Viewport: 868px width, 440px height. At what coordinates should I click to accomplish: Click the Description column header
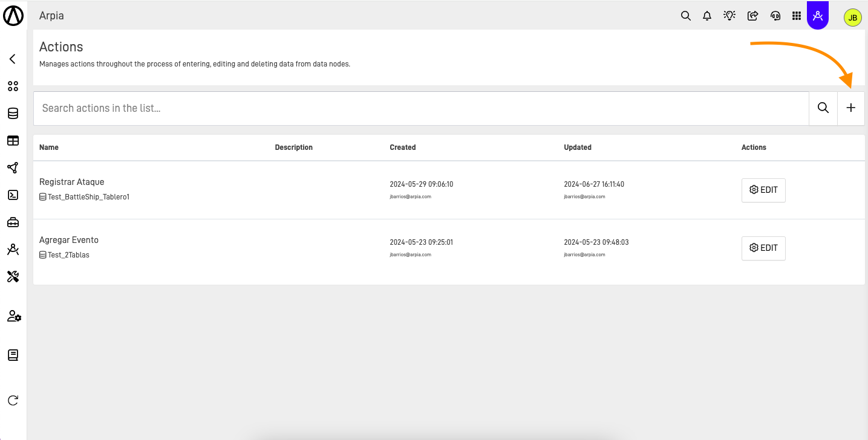click(x=293, y=147)
